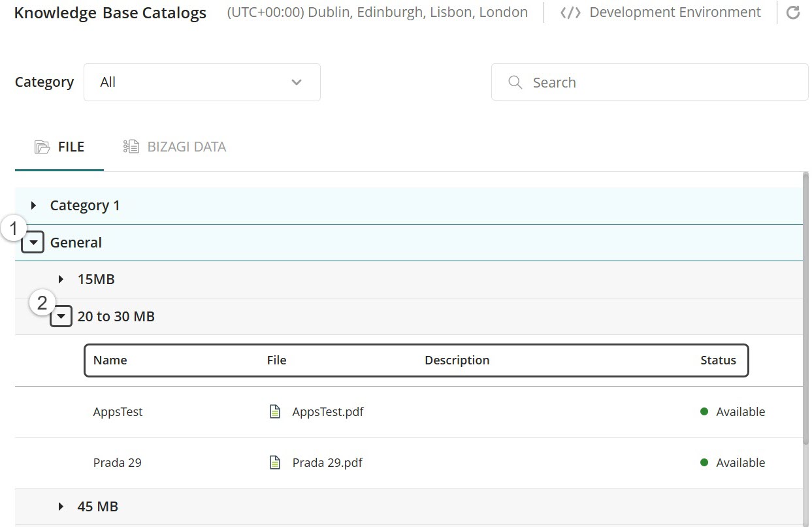Collapse the General category
812x527 pixels.
point(32,242)
